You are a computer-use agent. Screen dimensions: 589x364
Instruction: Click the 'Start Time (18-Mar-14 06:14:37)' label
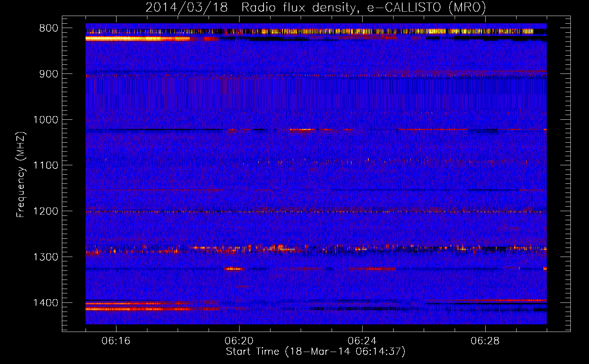point(316,352)
